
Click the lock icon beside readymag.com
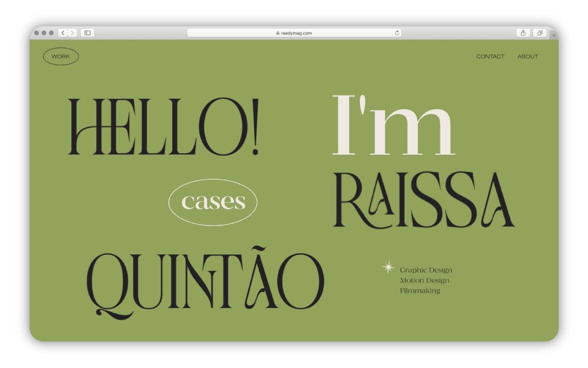coord(278,33)
